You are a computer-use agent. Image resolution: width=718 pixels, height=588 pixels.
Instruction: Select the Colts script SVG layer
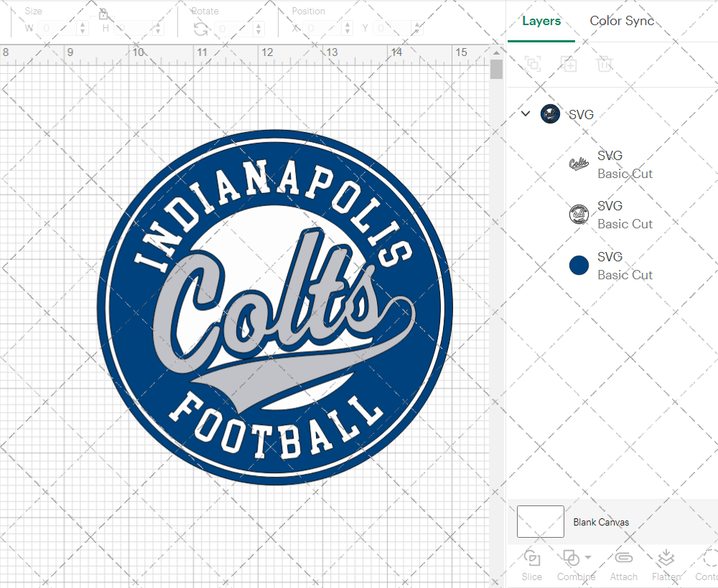[612, 164]
